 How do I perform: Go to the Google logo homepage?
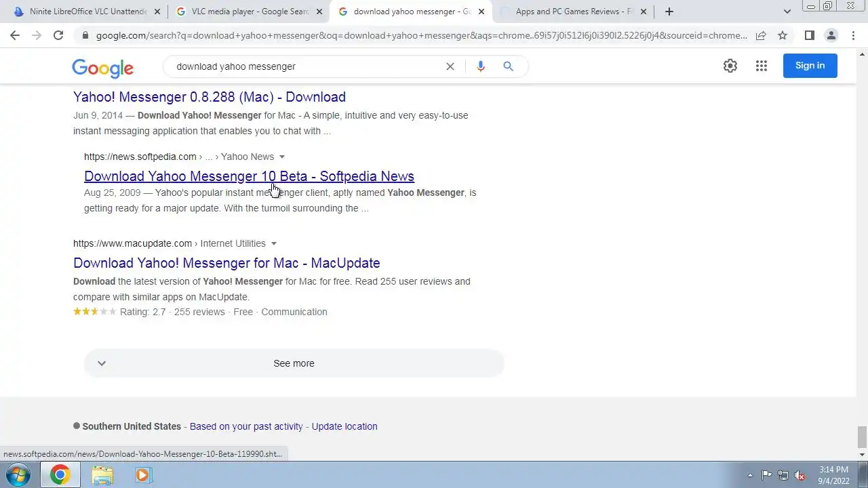coord(103,67)
